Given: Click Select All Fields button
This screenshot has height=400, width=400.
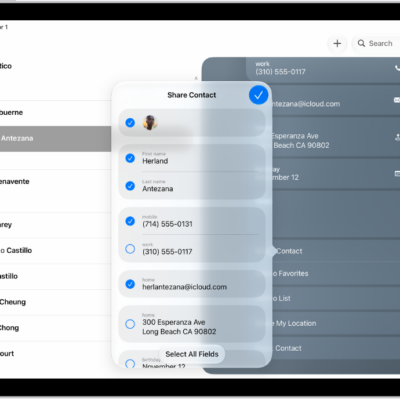Looking at the screenshot, I should click(192, 354).
